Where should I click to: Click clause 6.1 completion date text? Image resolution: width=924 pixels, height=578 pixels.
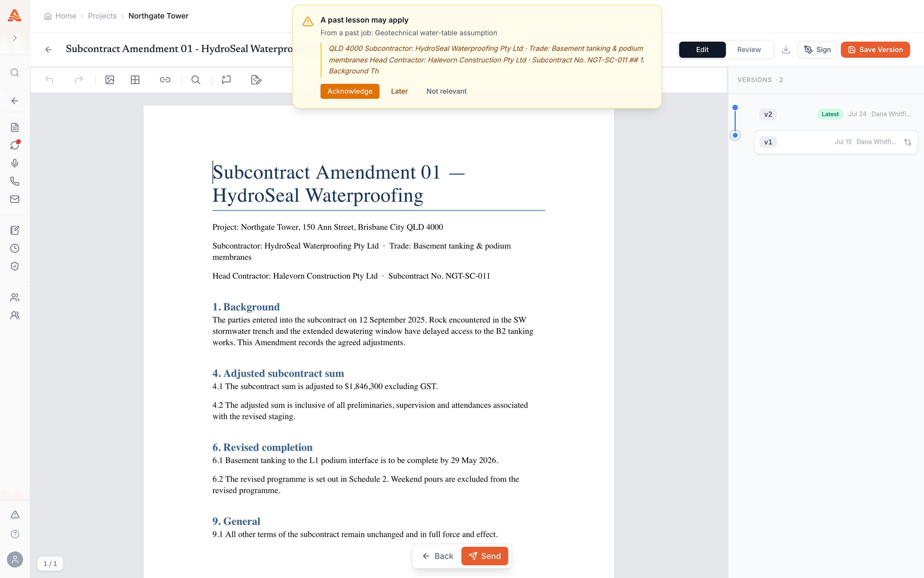[355, 461]
